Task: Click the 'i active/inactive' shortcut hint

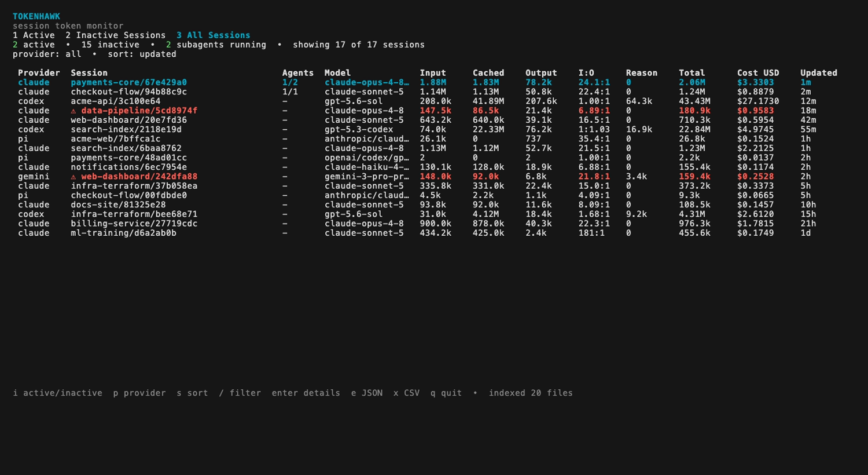Action: 57,393
